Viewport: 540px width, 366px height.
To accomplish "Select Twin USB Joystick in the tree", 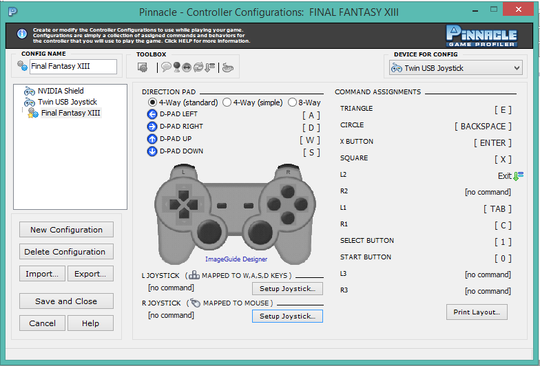I will click(67, 102).
